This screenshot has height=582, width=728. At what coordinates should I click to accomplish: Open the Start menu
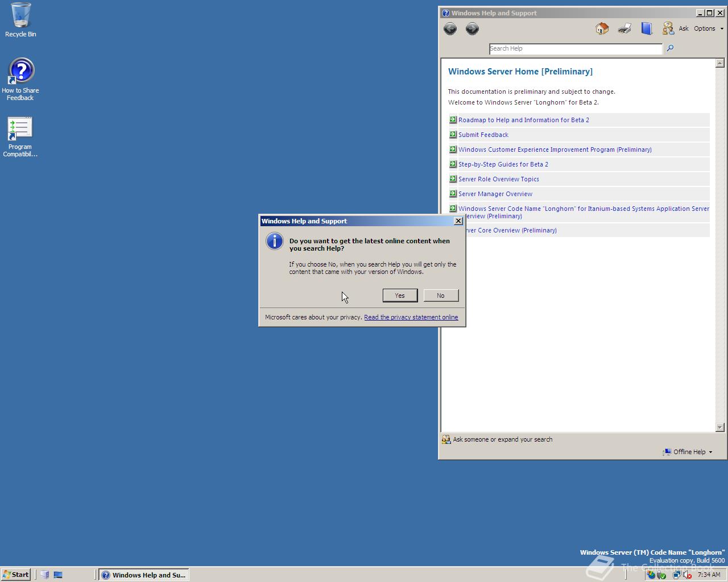[x=16, y=575]
